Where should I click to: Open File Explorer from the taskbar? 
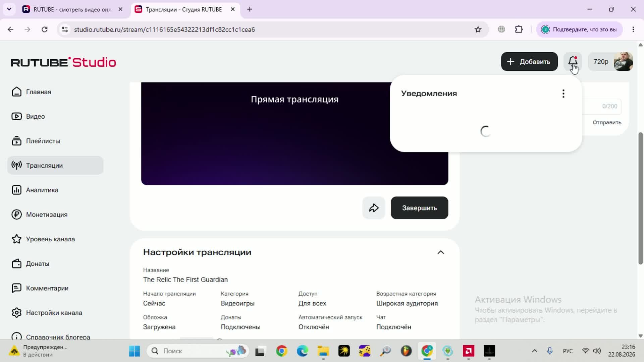323,351
